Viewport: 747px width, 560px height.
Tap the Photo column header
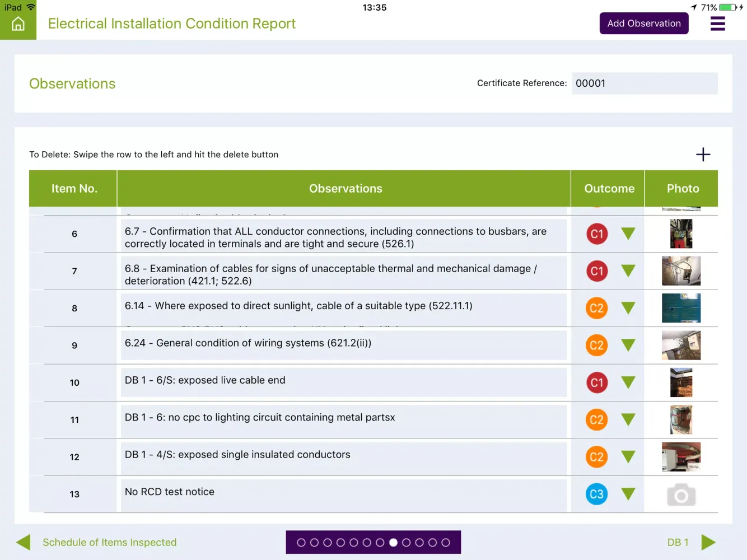[683, 189]
